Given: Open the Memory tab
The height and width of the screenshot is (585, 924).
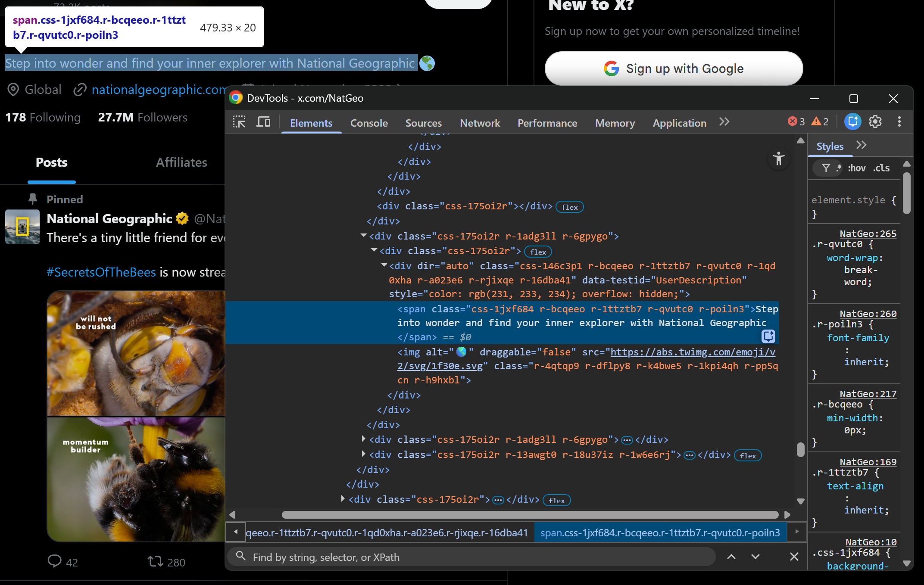Looking at the screenshot, I should [x=615, y=123].
